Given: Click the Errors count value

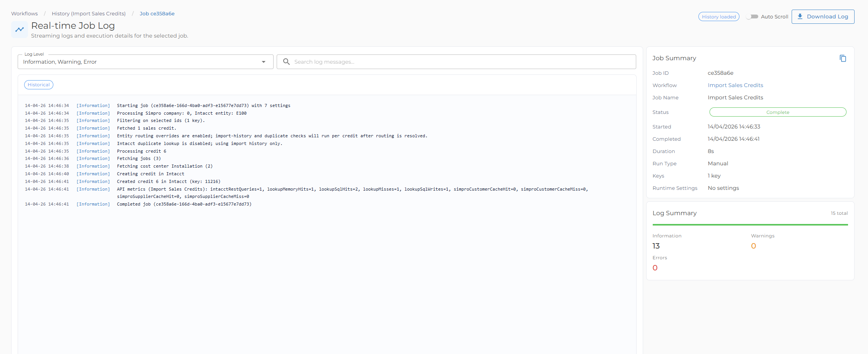Looking at the screenshot, I should click(655, 268).
